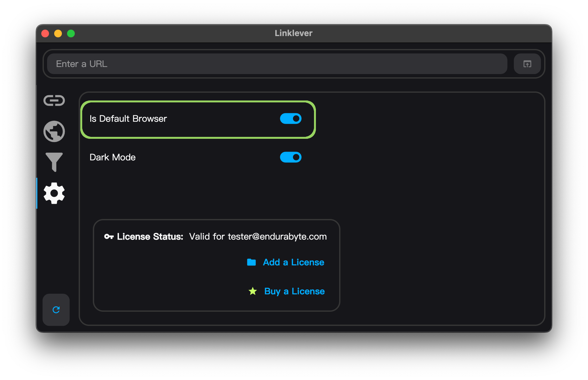Click the folder icon beside Add a License

click(251, 262)
